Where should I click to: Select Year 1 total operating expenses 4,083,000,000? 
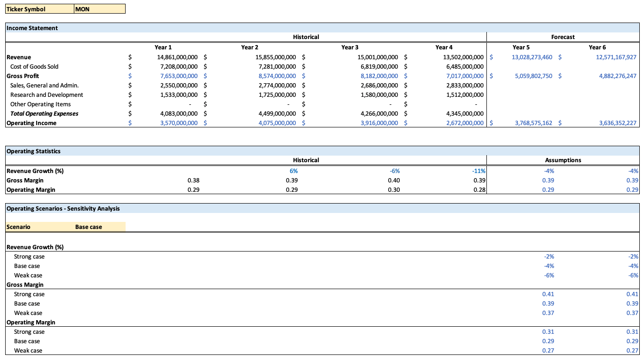click(179, 113)
